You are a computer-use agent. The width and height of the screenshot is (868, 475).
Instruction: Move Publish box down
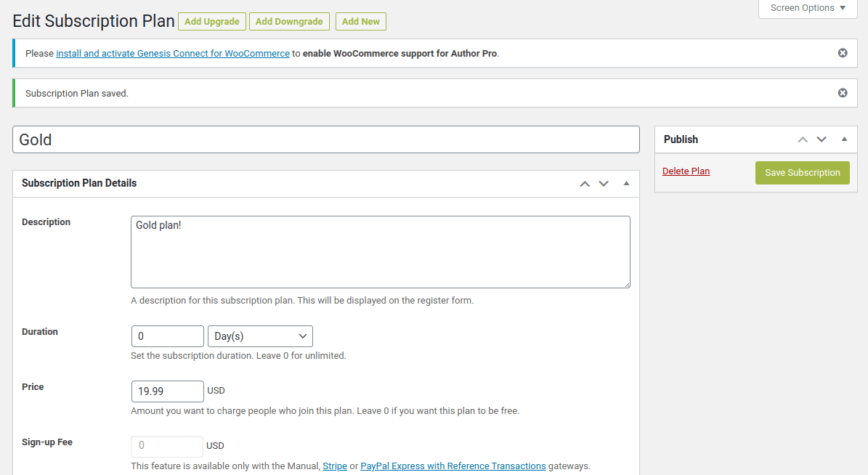[822, 139]
